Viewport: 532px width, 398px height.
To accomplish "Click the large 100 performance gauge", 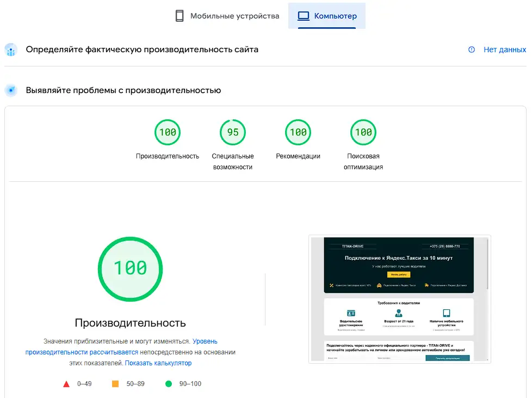I will pos(131,269).
